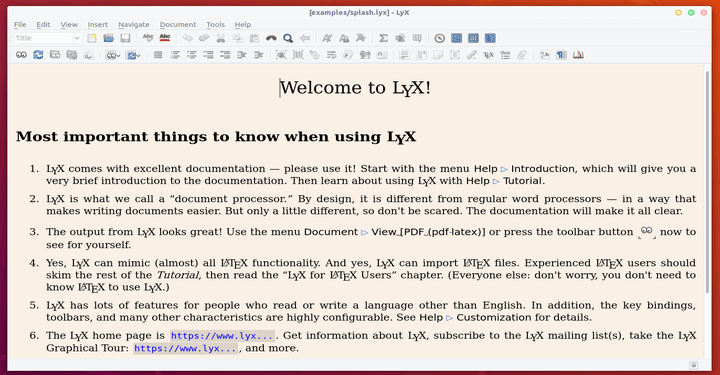Toggle the outline pane (compass icon)
This screenshot has width=720, height=375.
click(439, 38)
